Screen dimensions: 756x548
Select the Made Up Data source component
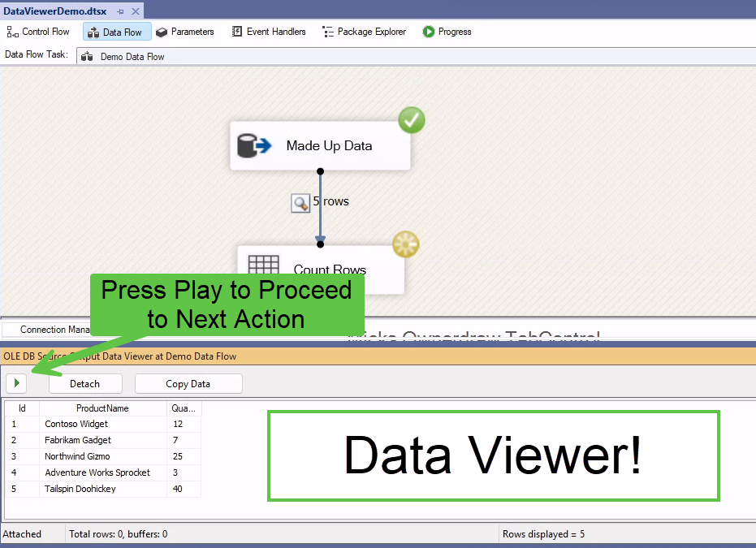tap(320, 145)
